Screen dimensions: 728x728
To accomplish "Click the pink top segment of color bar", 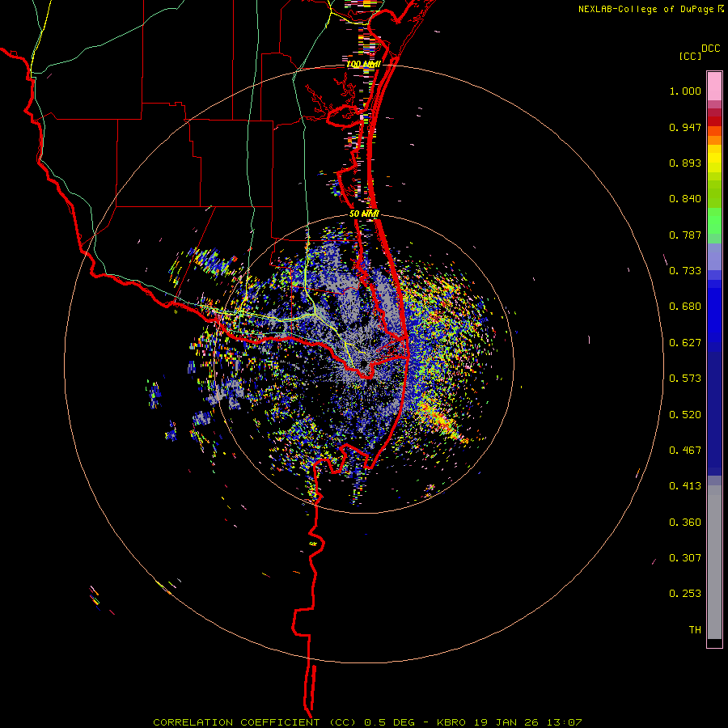I will point(714,87).
